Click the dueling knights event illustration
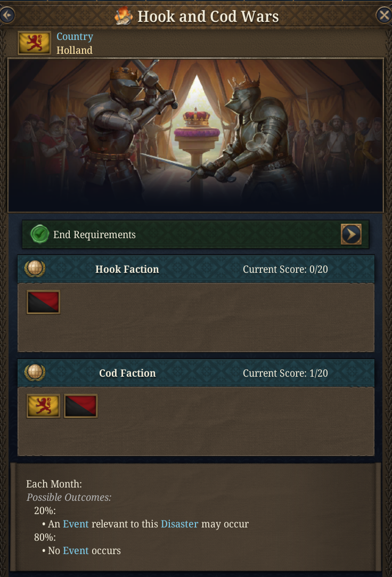 tap(196, 134)
